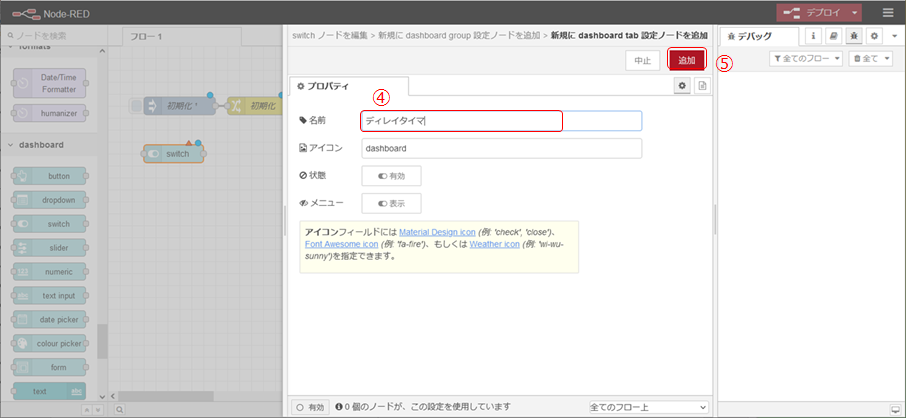Expand the デプロイ dropdown arrow

(x=855, y=13)
